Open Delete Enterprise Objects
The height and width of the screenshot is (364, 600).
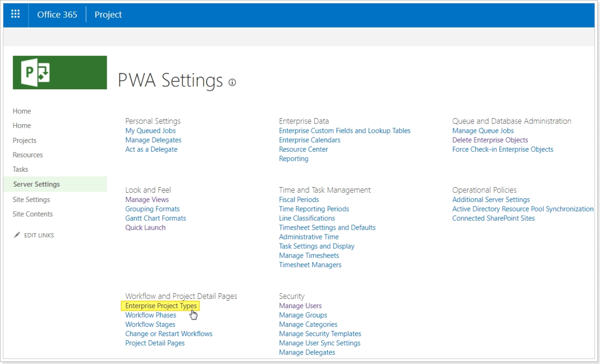(490, 140)
